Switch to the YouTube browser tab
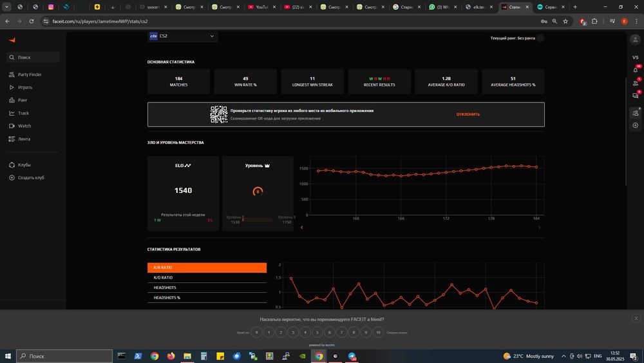 [x=263, y=7]
